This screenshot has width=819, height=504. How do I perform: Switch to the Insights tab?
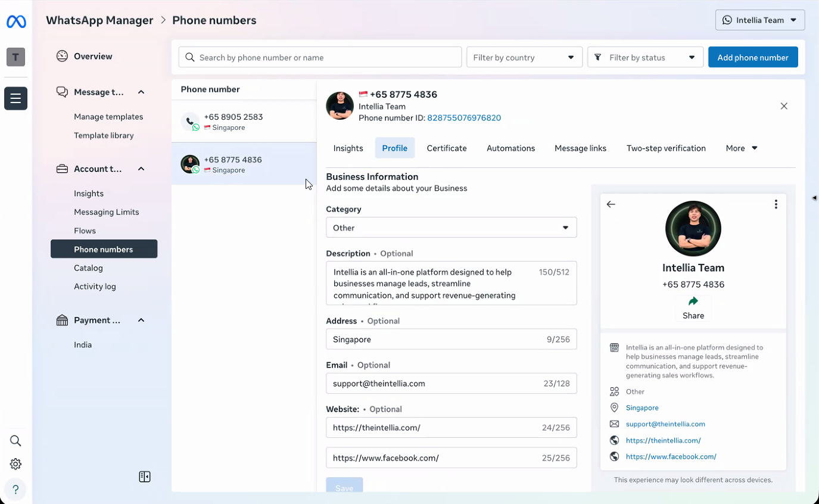tap(348, 148)
